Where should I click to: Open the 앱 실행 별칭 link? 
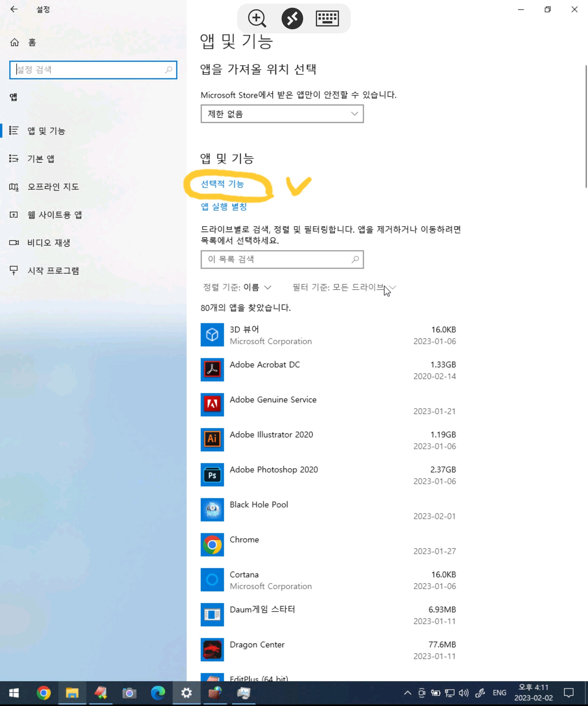pyautogui.click(x=224, y=206)
